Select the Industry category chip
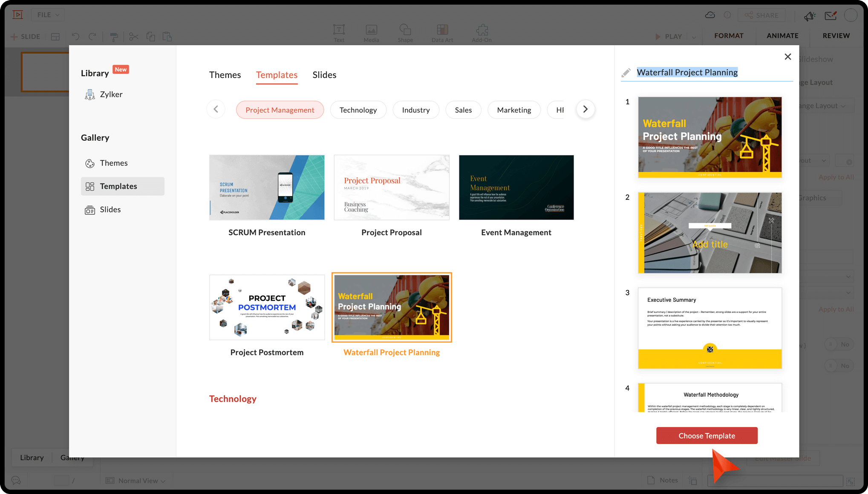 click(416, 110)
